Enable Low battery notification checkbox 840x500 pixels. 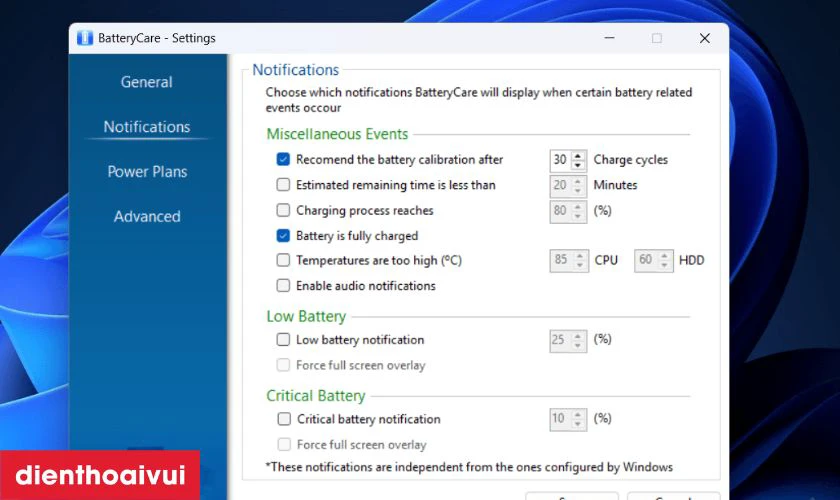tap(283, 340)
